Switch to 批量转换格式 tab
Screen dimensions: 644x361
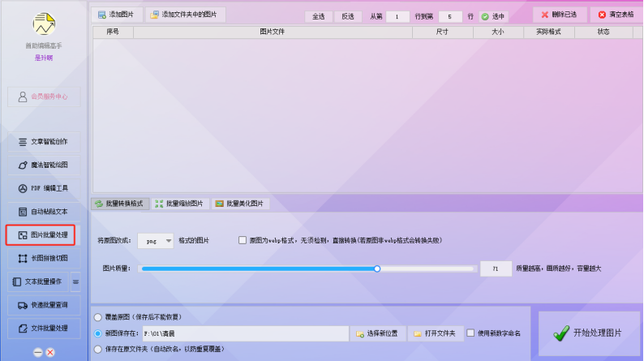[120, 204]
